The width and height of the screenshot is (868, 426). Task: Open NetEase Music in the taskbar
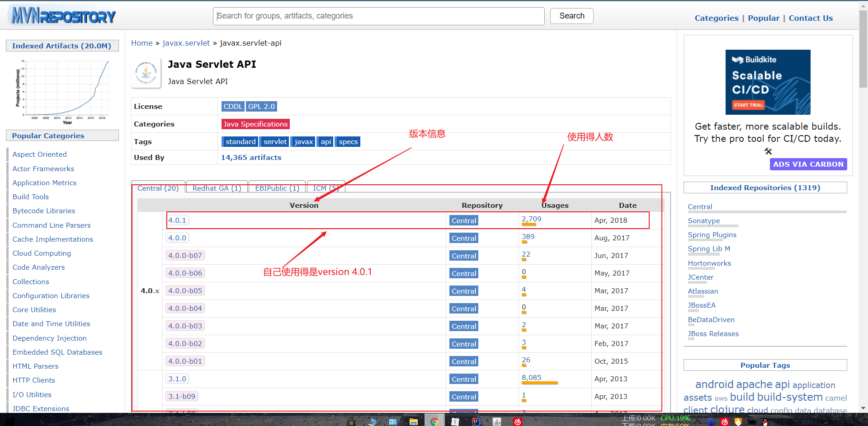518,421
